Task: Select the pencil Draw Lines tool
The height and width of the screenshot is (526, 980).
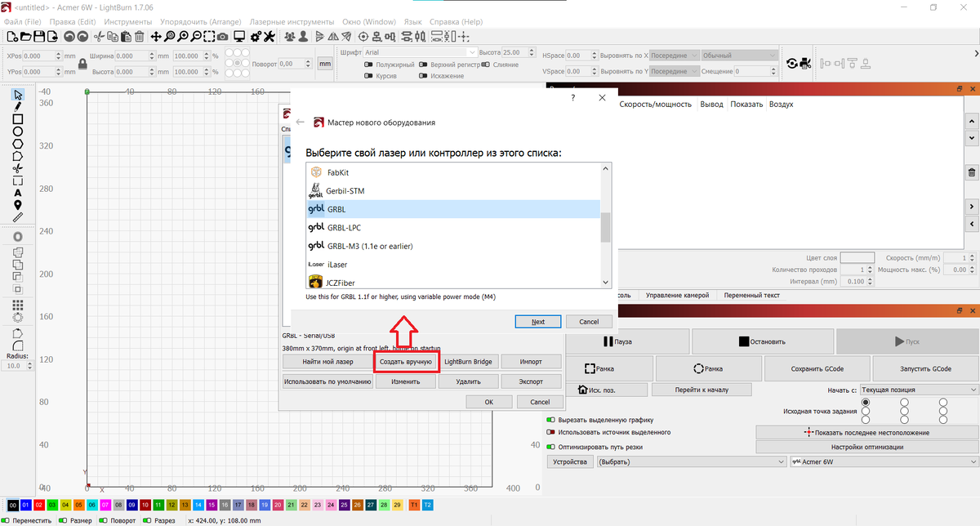Action: click(x=17, y=107)
